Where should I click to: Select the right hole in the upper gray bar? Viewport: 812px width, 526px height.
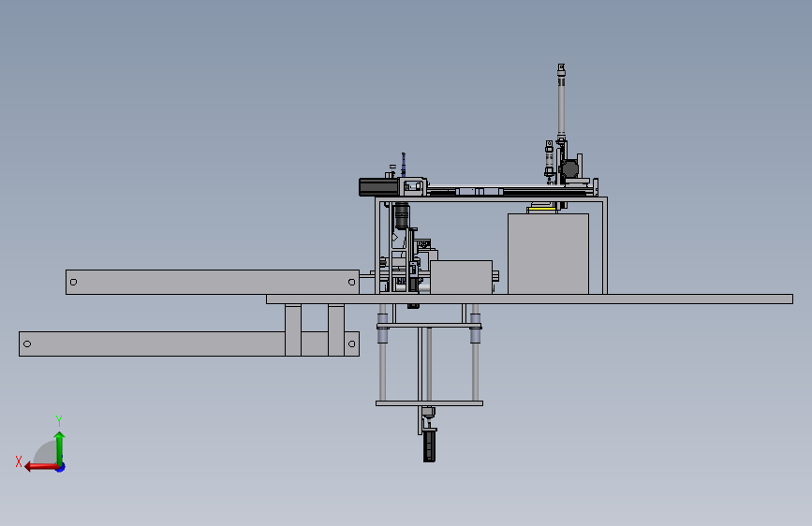(x=351, y=282)
